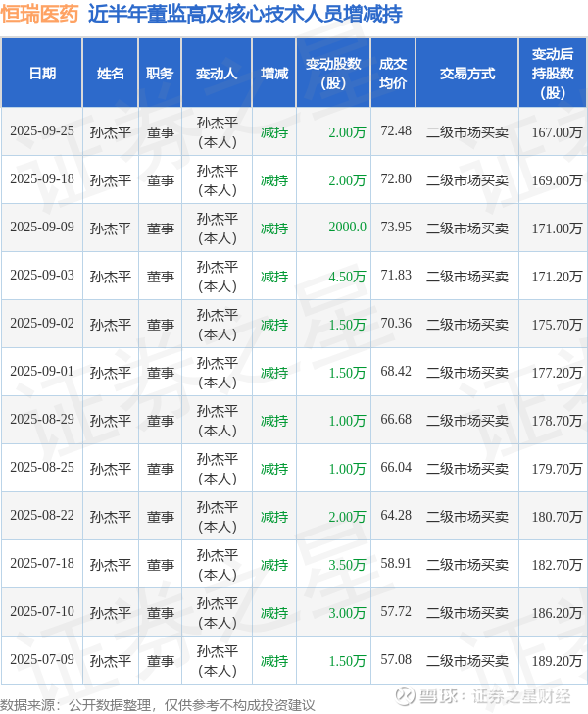Click holdings value 186.20万

(x=557, y=613)
